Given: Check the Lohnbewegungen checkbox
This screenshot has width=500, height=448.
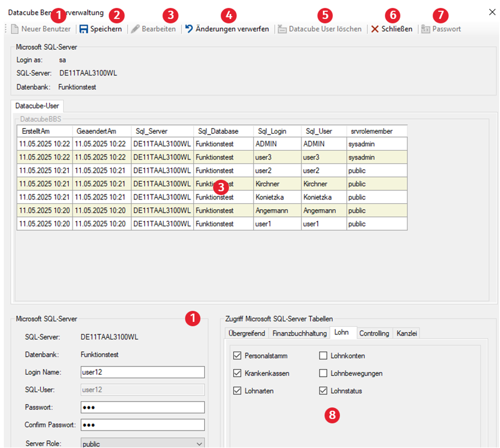Looking at the screenshot, I should (323, 373).
